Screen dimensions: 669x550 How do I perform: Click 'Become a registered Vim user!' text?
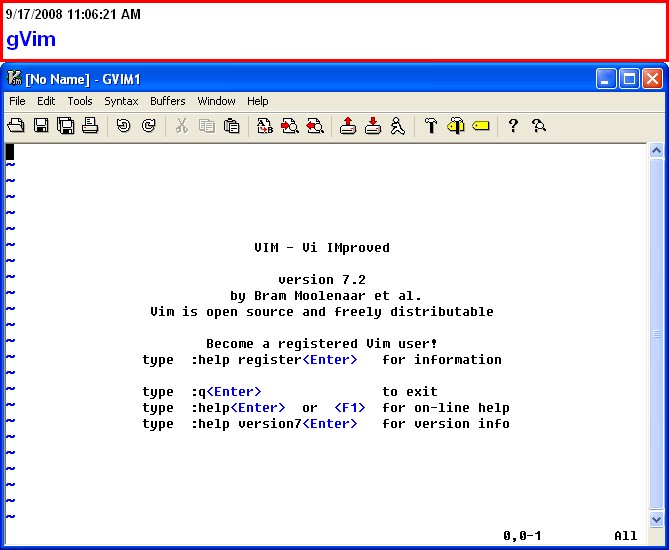click(322, 343)
